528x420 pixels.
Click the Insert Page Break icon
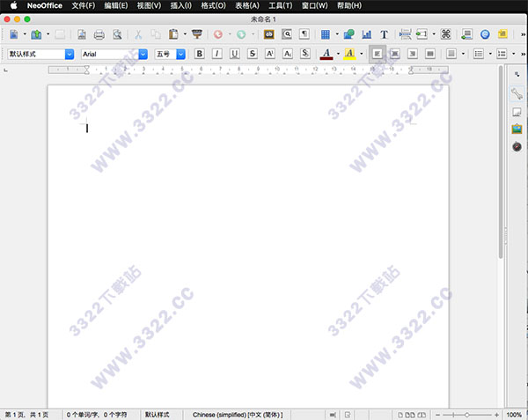click(x=405, y=34)
